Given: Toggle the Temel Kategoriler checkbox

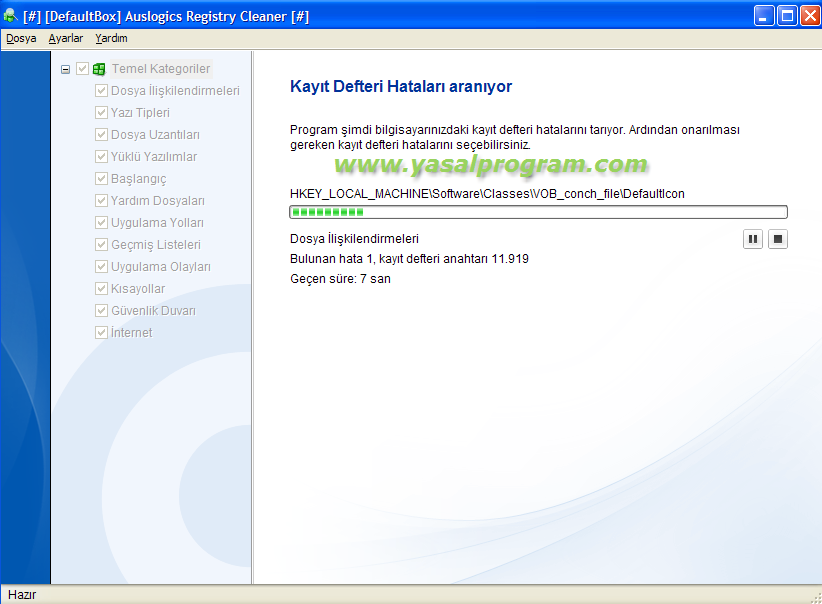Looking at the screenshot, I should 82,69.
